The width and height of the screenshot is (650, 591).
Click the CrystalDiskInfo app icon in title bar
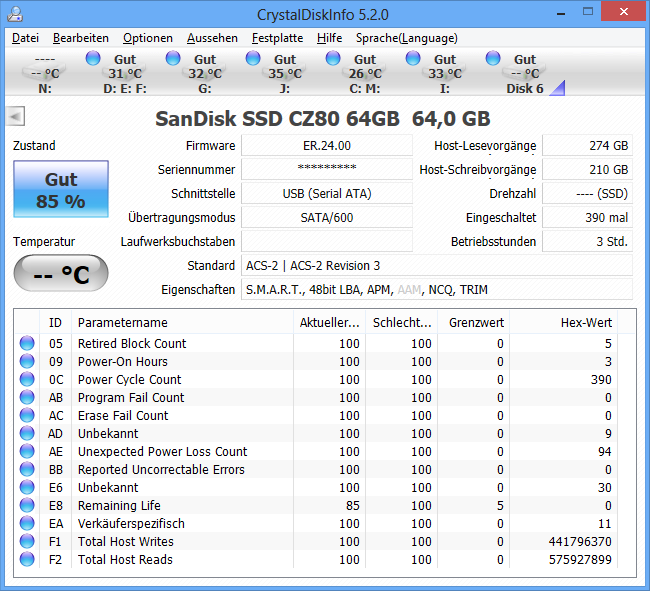pyautogui.click(x=15, y=15)
